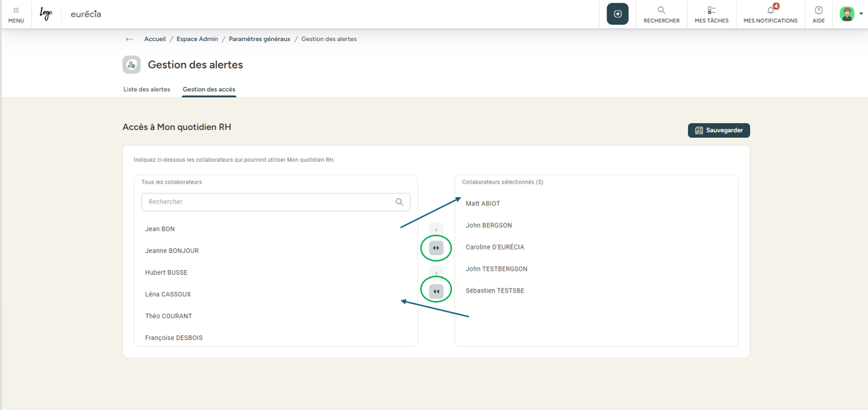Open Mes Tâches task list icon

click(711, 11)
